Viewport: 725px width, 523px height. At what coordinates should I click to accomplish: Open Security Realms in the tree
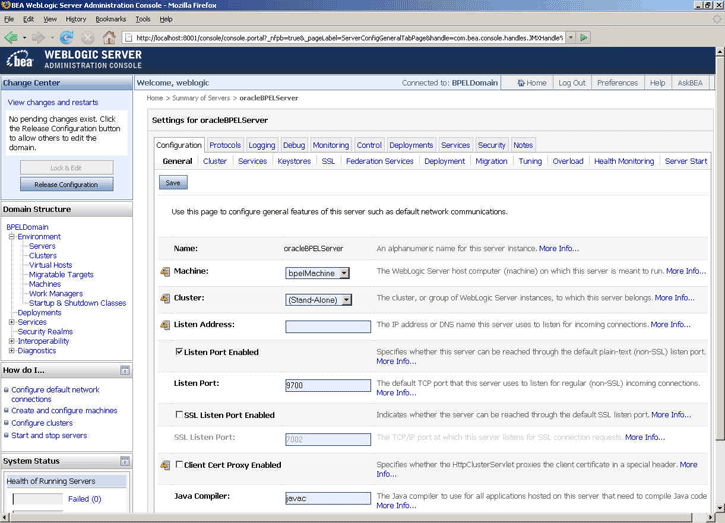click(x=45, y=332)
